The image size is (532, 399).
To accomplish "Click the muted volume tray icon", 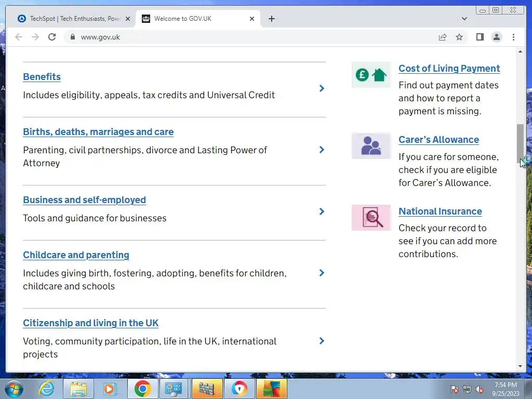I will pyautogui.click(x=480, y=389).
